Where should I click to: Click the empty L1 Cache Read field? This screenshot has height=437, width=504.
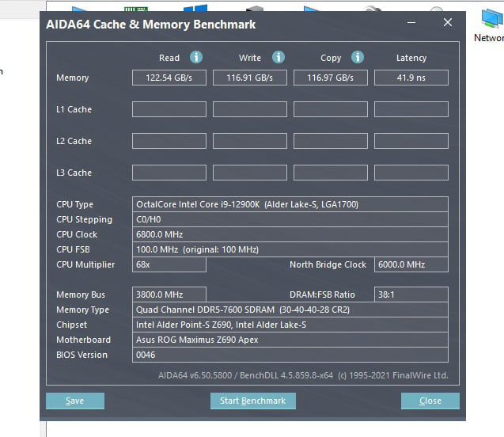pyautogui.click(x=169, y=109)
